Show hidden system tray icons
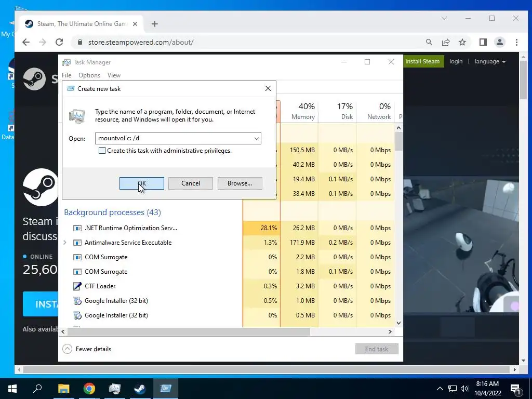Screen dimensions: 532x399 440,389
